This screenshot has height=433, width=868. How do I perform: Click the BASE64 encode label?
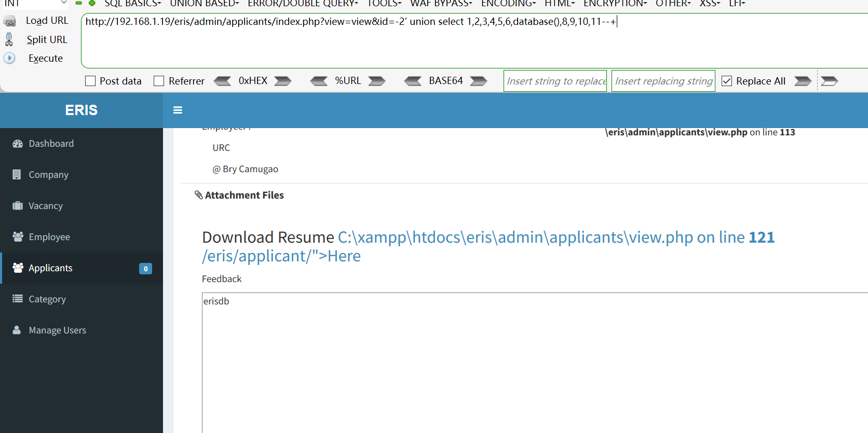446,81
